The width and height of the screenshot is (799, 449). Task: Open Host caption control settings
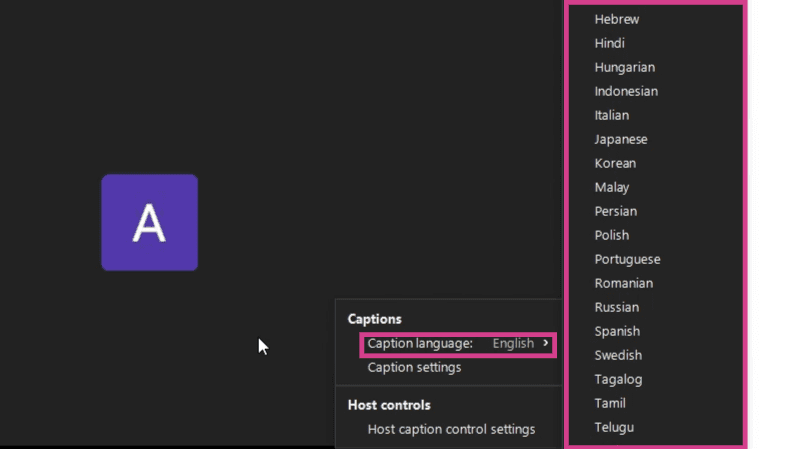(x=451, y=429)
